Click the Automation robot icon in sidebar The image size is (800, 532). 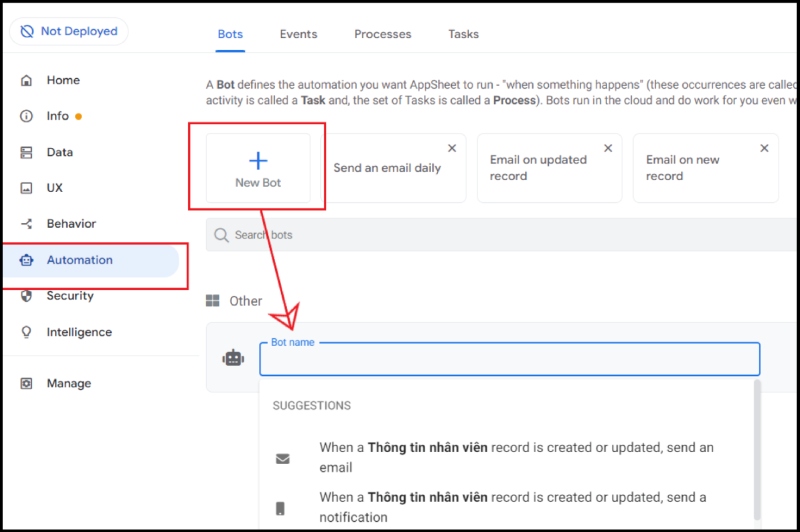click(26, 260)
